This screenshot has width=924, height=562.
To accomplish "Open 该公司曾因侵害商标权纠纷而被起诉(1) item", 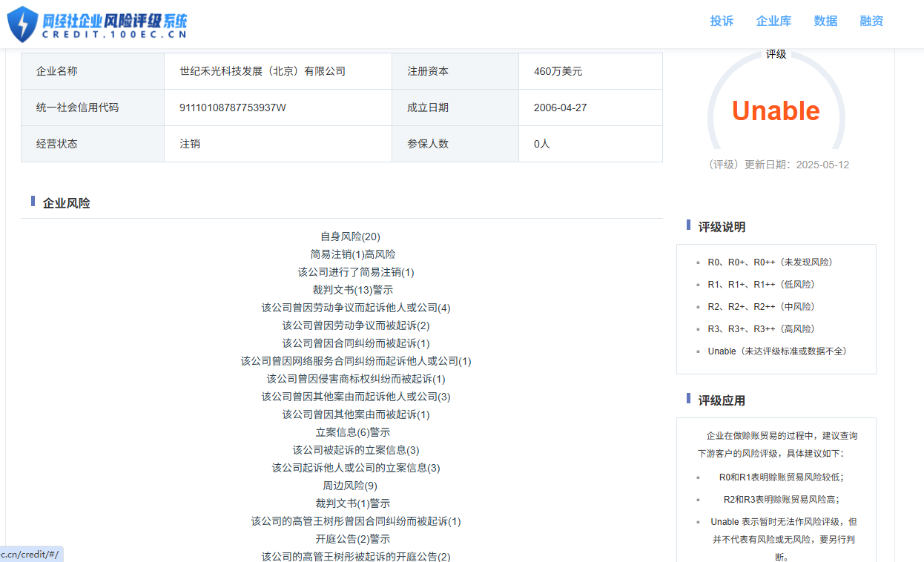I will coord(356,379).
